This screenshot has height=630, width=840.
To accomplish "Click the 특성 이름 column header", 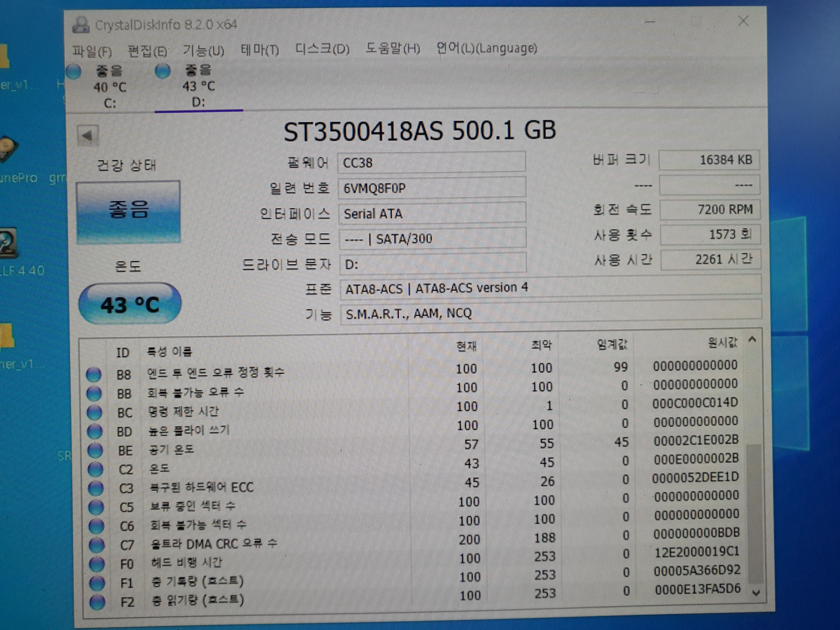I will point(170,352).
